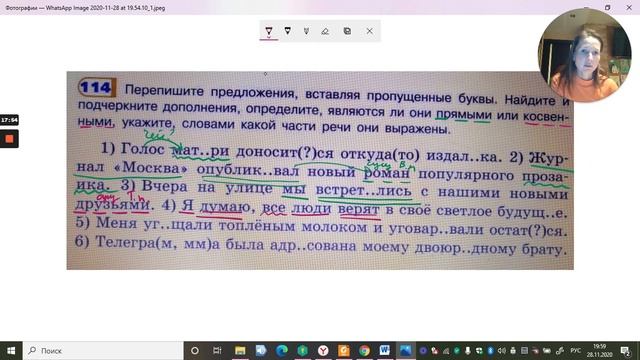Switch to Microsoft Word on the taskbar

coord(384,351)
